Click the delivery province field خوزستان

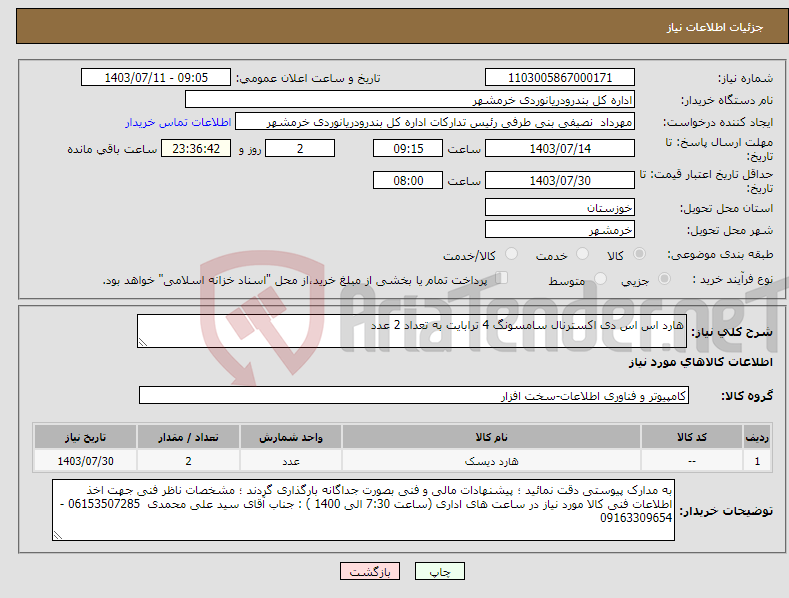tap(560, 207)
